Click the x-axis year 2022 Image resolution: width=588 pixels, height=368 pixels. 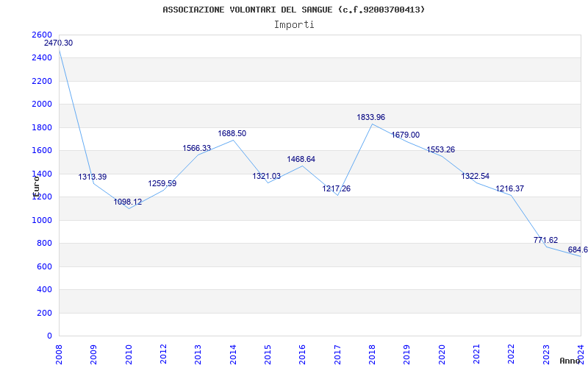click(x=512, y=355)
